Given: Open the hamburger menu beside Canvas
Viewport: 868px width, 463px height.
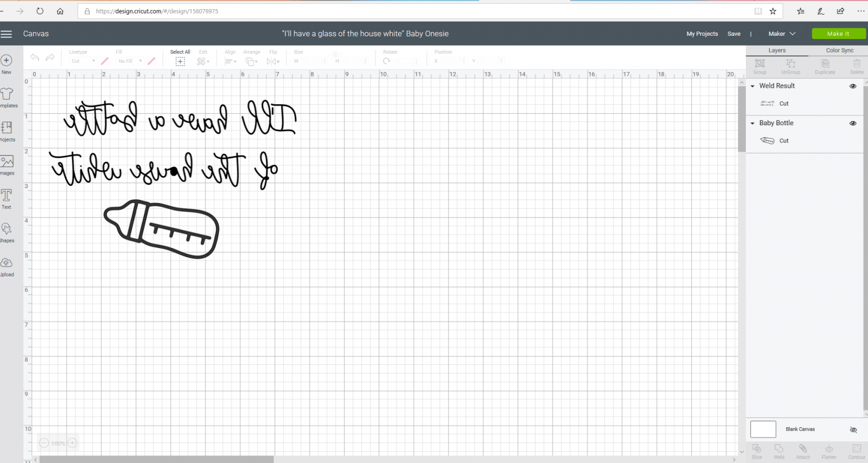Looking at the screenshot, I should (7, 34).
